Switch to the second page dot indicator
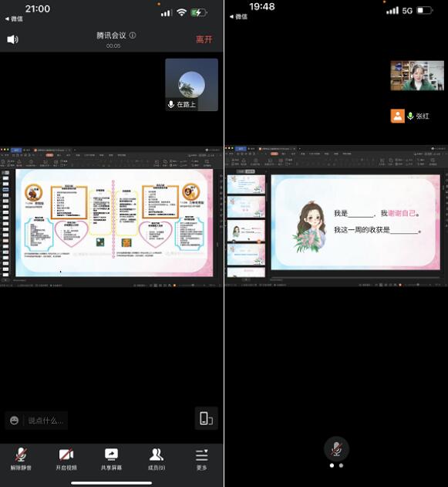 click(342, 465)
